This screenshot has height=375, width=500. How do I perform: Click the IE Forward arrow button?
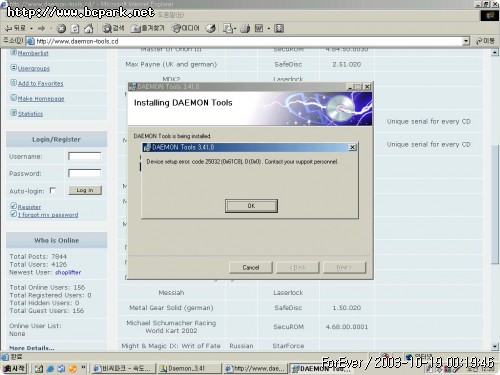click(x=41, y=29)
